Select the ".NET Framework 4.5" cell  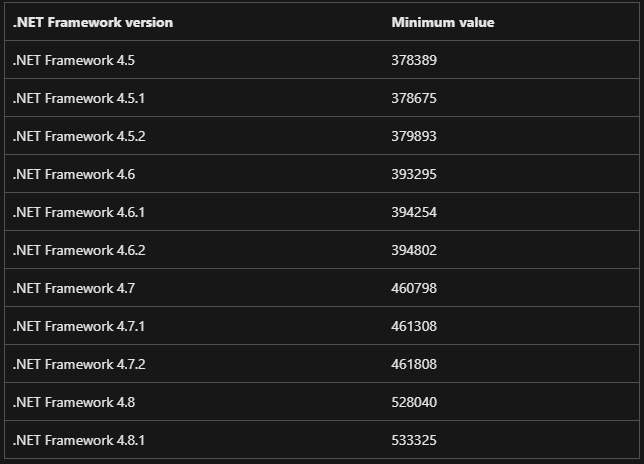(74, 60)
